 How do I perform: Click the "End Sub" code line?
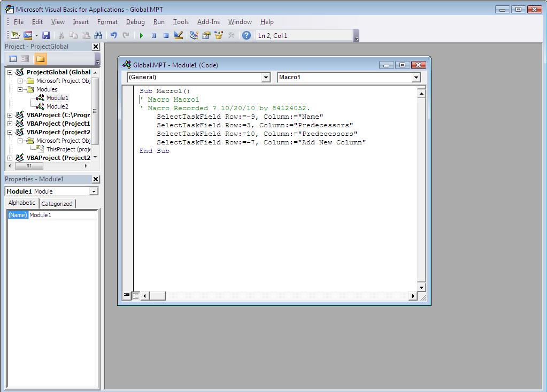coord(155,151)
